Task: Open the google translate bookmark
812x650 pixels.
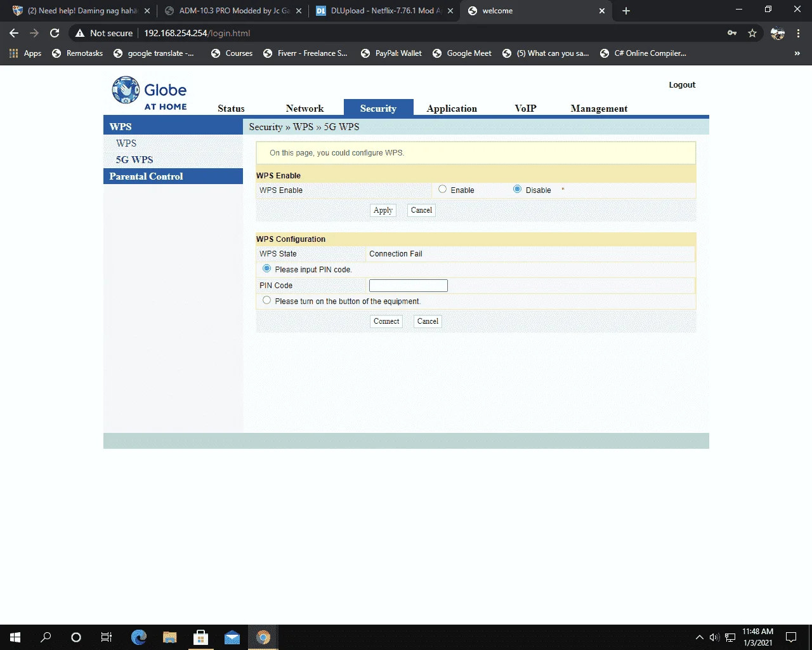Action: [154, 53]
